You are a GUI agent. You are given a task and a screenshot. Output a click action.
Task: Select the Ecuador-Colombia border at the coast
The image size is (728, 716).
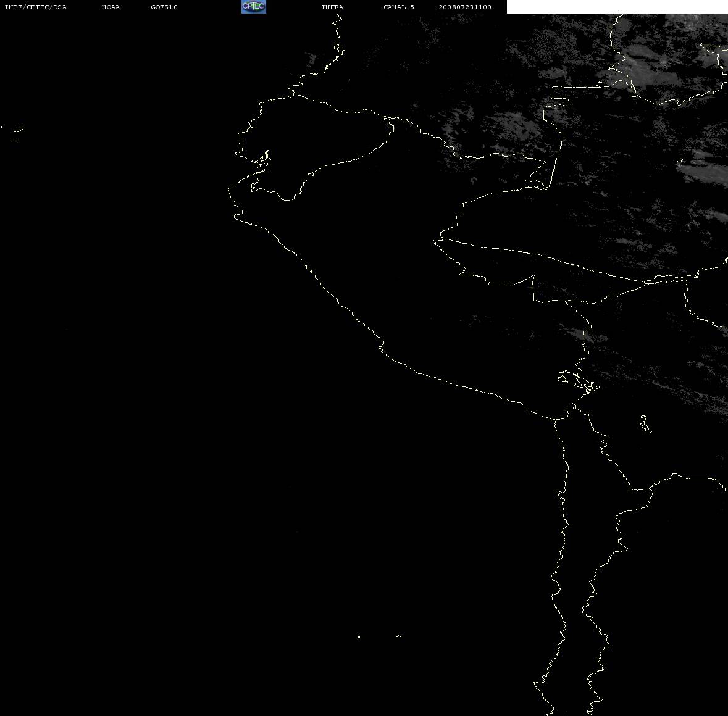pos(293,93)
